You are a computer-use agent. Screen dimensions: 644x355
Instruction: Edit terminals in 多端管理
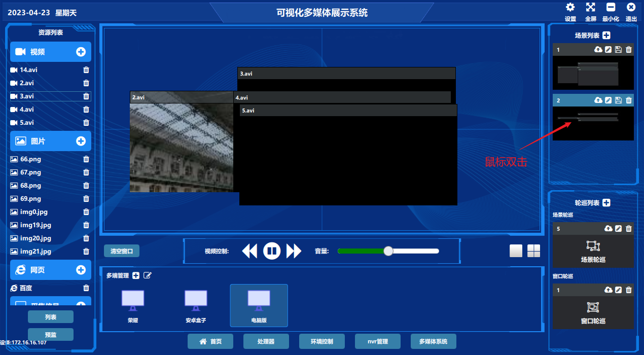pos(148,275)
